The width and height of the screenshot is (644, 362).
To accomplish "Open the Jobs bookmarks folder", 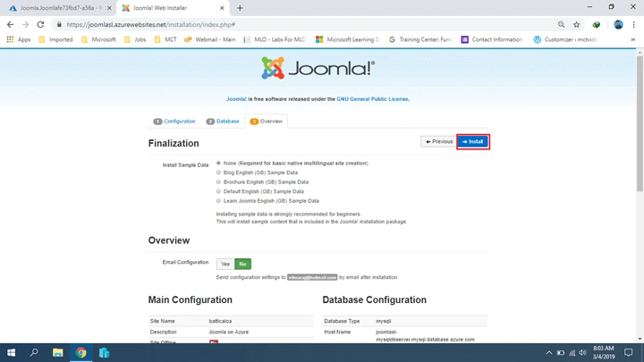I will pos(135,39).
